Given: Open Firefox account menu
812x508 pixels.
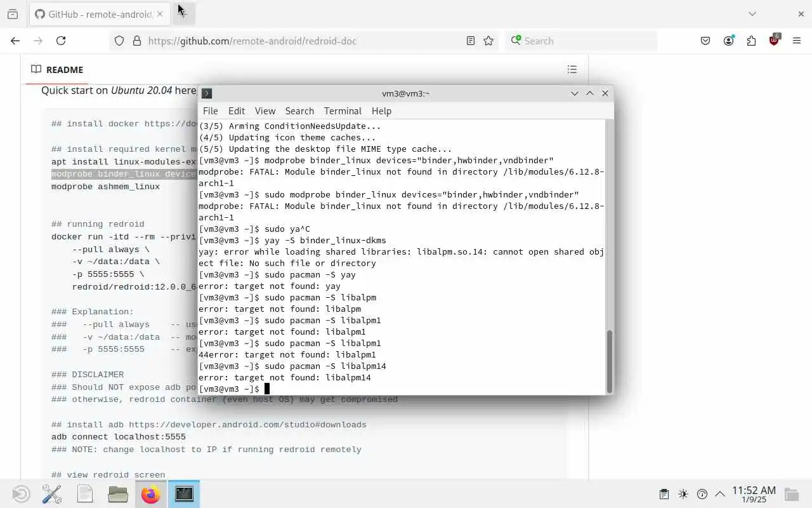Looking at the screenshot, I should pyautogui.click(x=728, y=41).
